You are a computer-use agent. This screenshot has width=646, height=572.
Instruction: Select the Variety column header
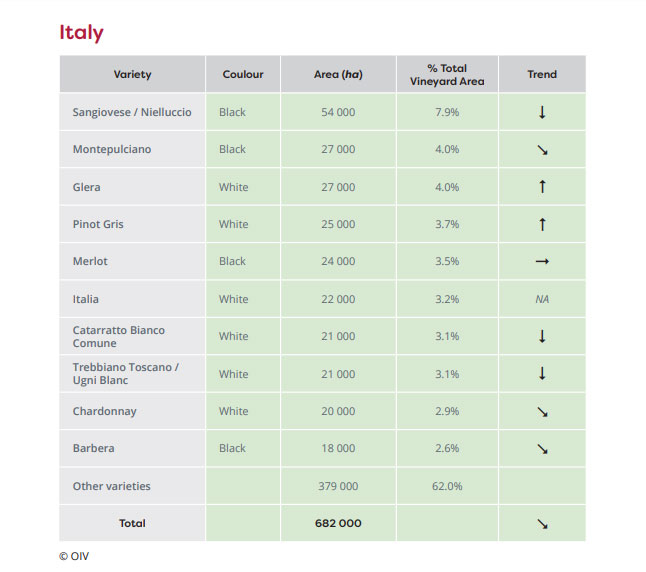pyautogui.click(x=133, y=75)
